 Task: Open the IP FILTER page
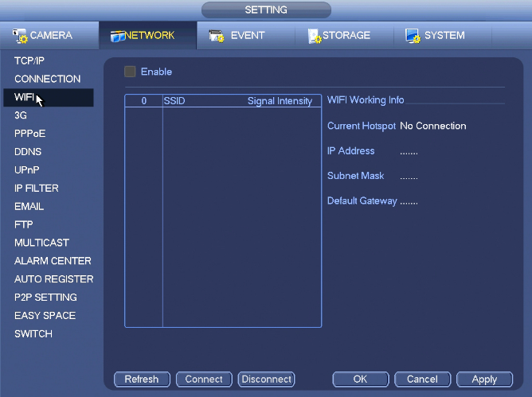(x=37, y=189)
